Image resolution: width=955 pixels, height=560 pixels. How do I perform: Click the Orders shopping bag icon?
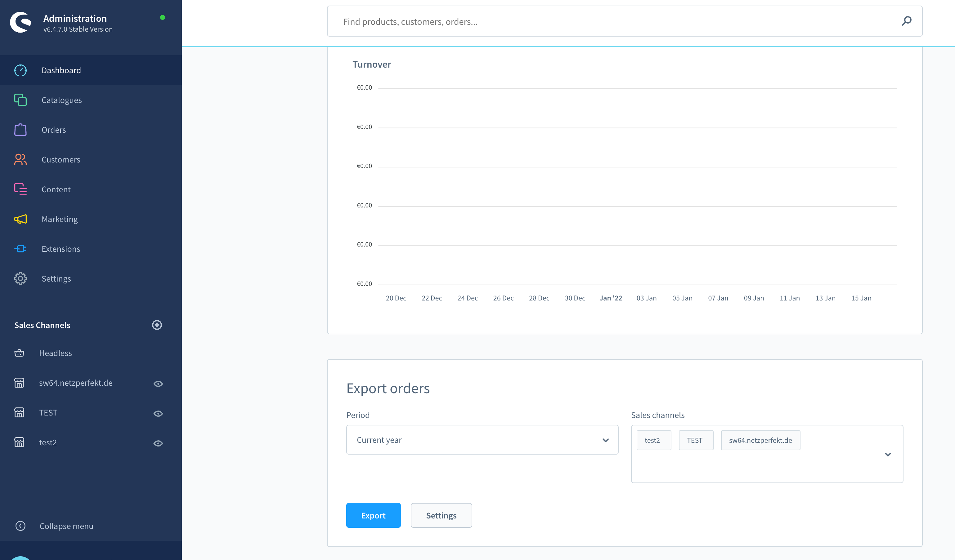(x=20, y=130)
